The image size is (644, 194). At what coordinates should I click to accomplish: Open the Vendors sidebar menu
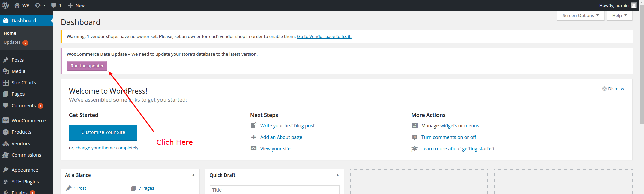pyautogui.click(x=21, y=144)
